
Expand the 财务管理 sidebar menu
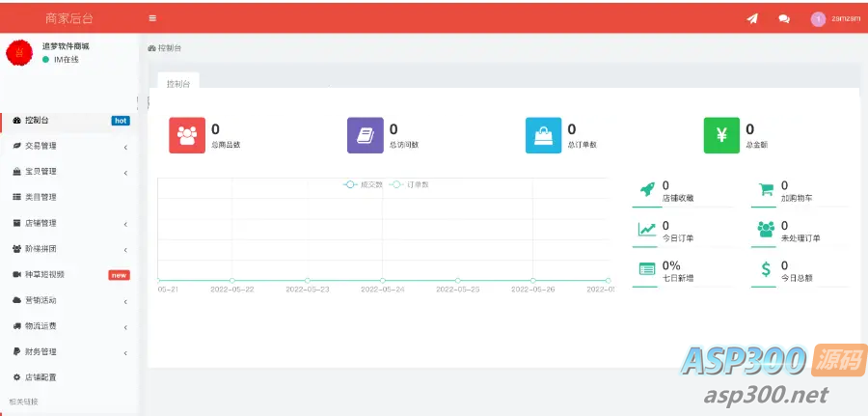tap(69, 351)
